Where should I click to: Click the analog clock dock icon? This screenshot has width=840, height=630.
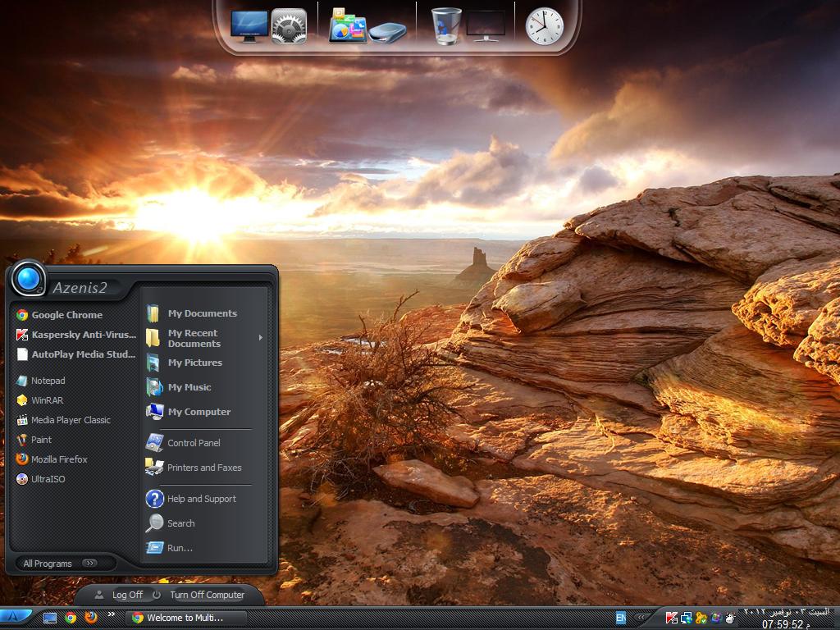(545, 25)
